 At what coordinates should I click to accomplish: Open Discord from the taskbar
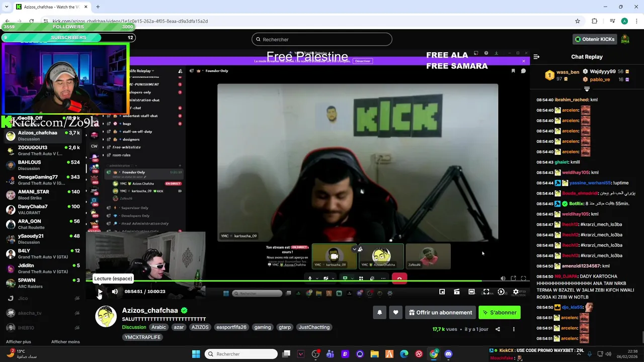click(448, 354)
